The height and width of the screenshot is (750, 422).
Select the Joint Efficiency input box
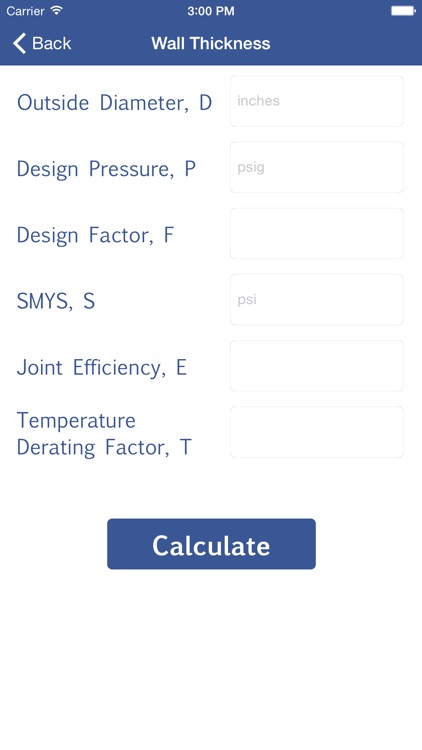pos(317,366)
